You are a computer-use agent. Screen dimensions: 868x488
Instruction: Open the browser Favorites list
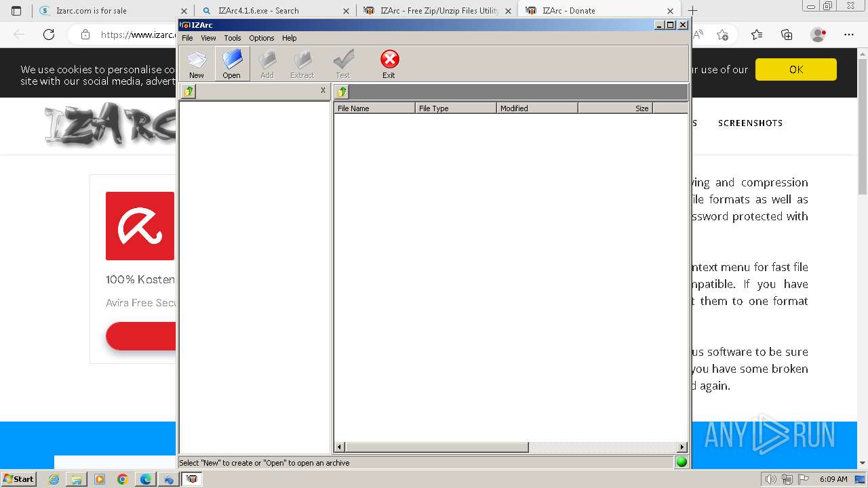(x=757, y=35)
